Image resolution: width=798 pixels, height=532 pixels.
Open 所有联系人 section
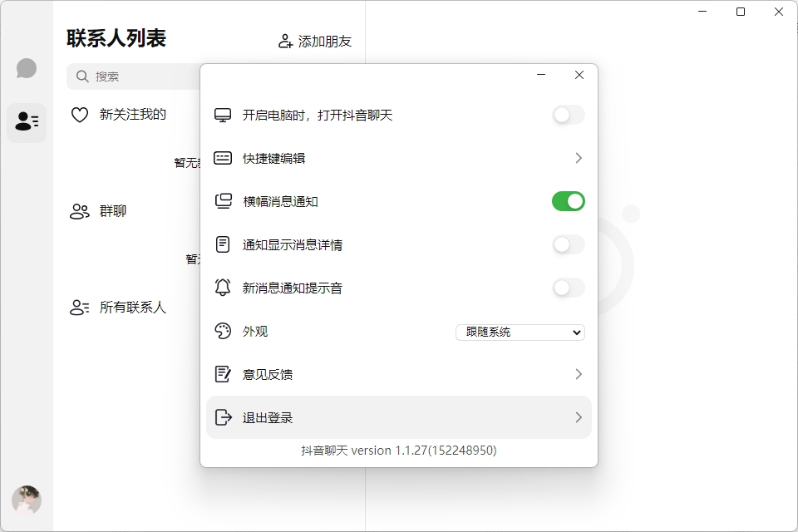point(133,307)
